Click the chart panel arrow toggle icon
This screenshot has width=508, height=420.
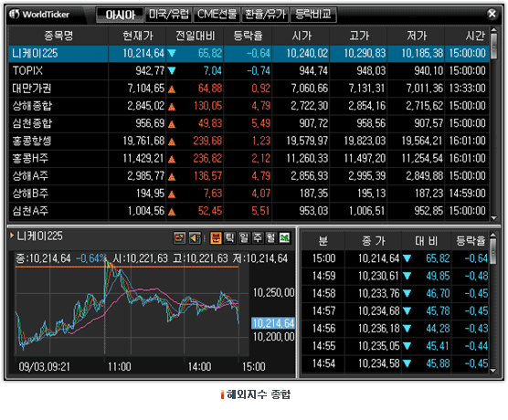pyautogui.click(x=195, y=238)
